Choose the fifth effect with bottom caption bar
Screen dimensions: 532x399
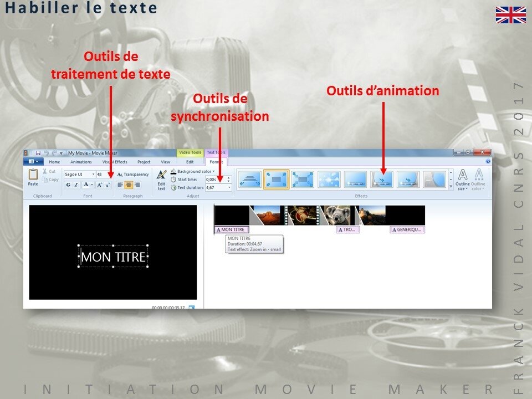point(355,179)
